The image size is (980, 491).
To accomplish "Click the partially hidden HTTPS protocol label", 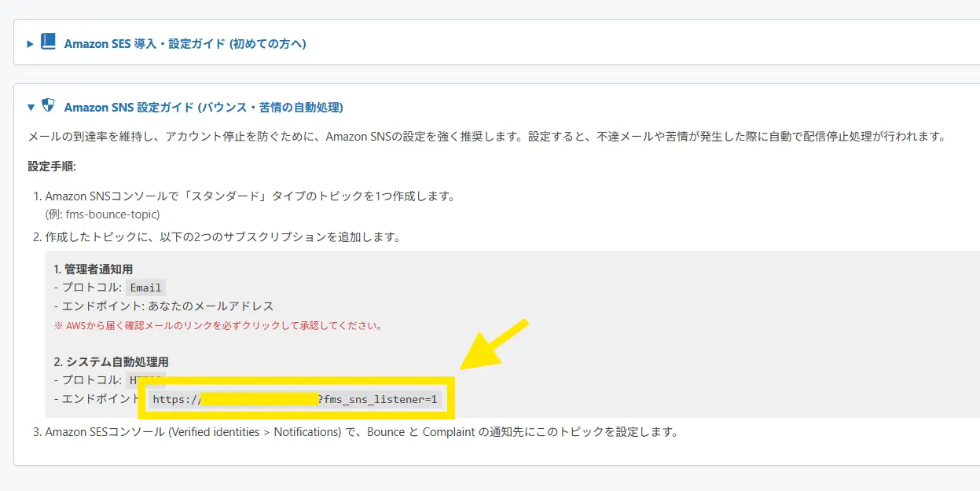I will coord(145,380).
